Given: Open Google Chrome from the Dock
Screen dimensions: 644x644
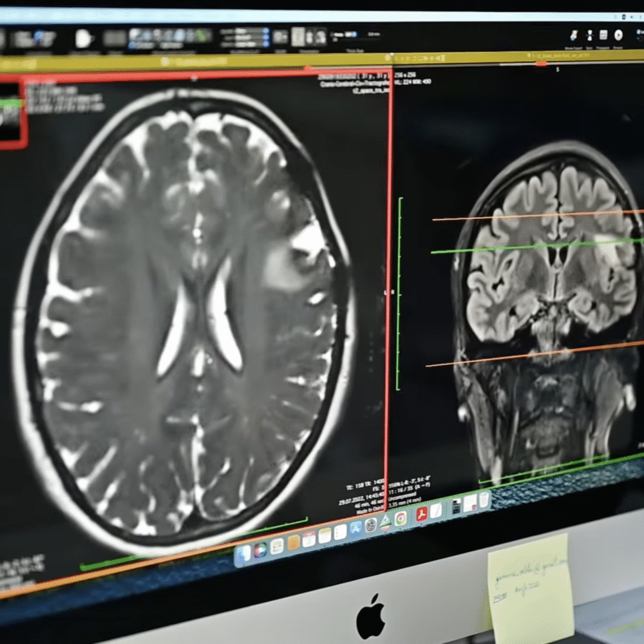Looking at the screenshot, I should click(x=401, y=518).
